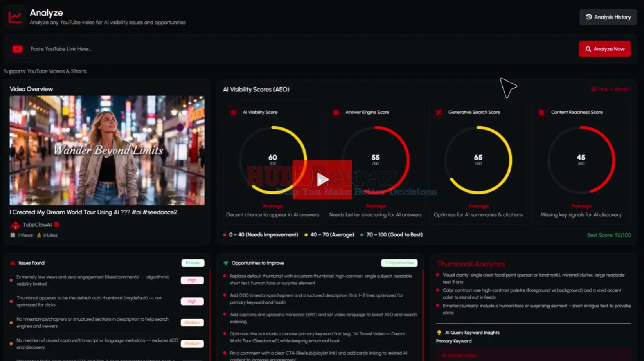
Task: Open the How it Works link
Action: coord(611,89)
